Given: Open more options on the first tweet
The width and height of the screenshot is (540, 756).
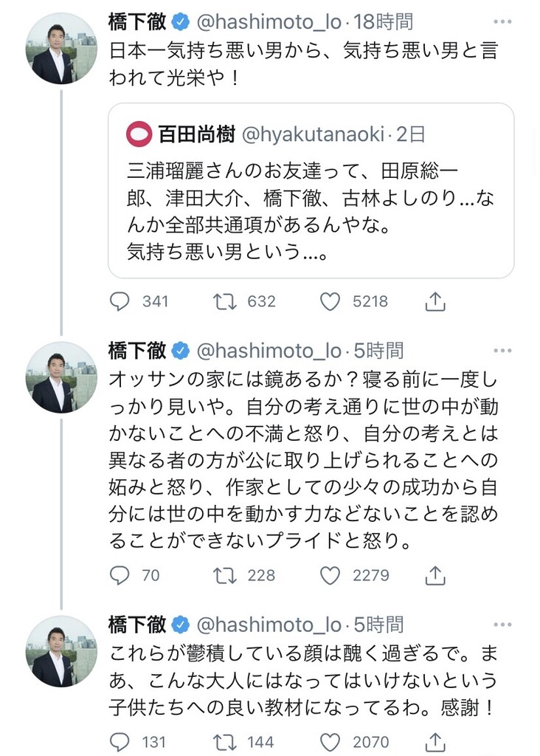Looking at the screenshot, I should click(502, 23).
